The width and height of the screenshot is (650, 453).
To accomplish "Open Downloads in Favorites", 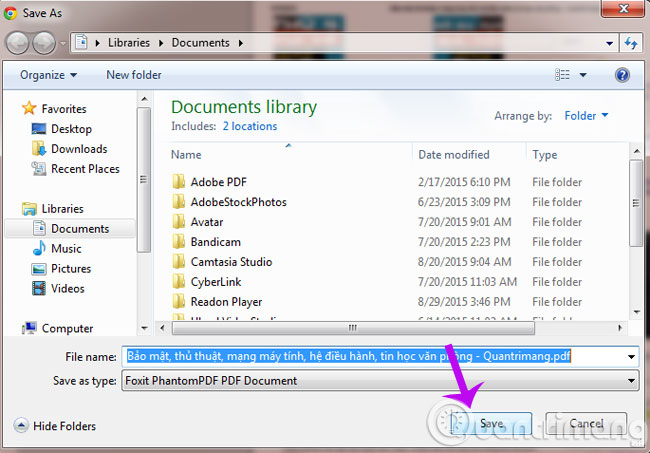I will click(x=79, y=149).
